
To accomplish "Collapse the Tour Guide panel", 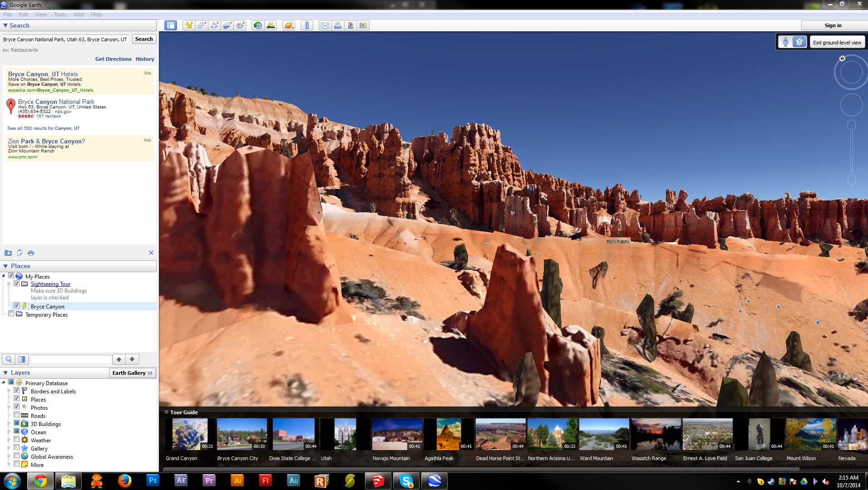I will click(166, 412).
